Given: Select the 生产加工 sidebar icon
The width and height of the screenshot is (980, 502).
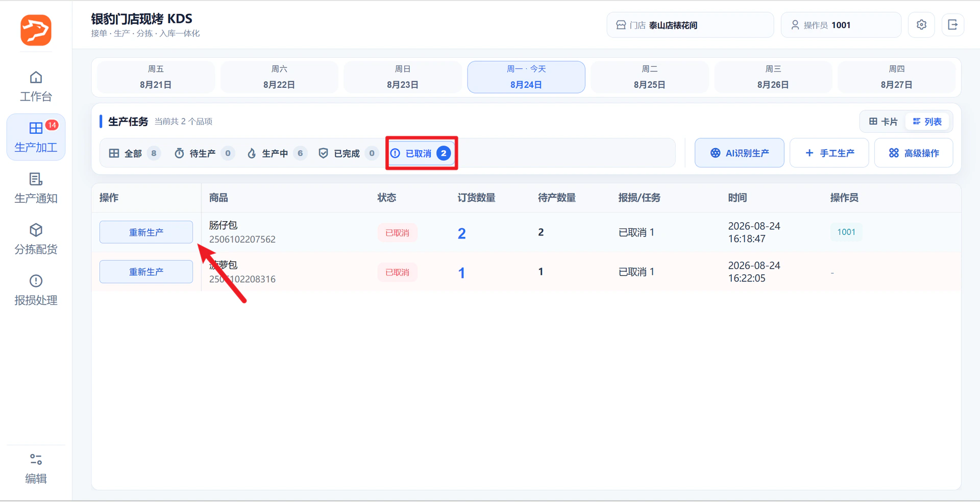Looking at the screenshot, I should click(x=36, y=137).
